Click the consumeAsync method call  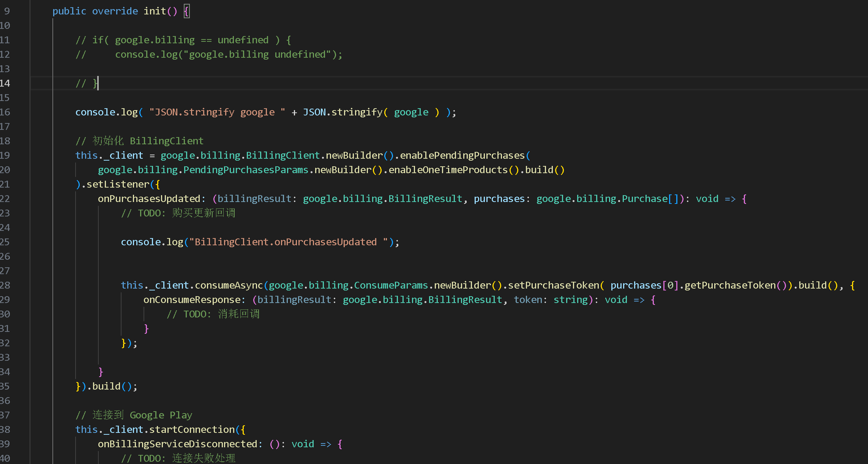pos(229,285)
